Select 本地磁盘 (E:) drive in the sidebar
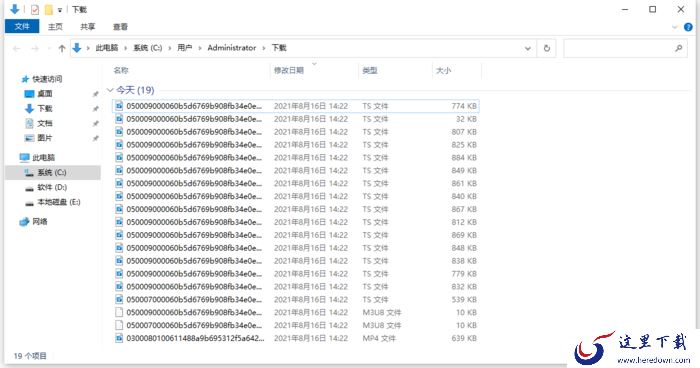This screenshot has height=368, width=700. 58,202
